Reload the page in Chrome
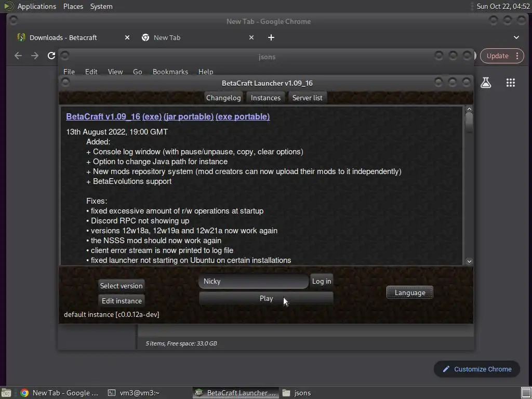Image resolution: width=532 pixels, height=399 pixels. pos(51,56)
